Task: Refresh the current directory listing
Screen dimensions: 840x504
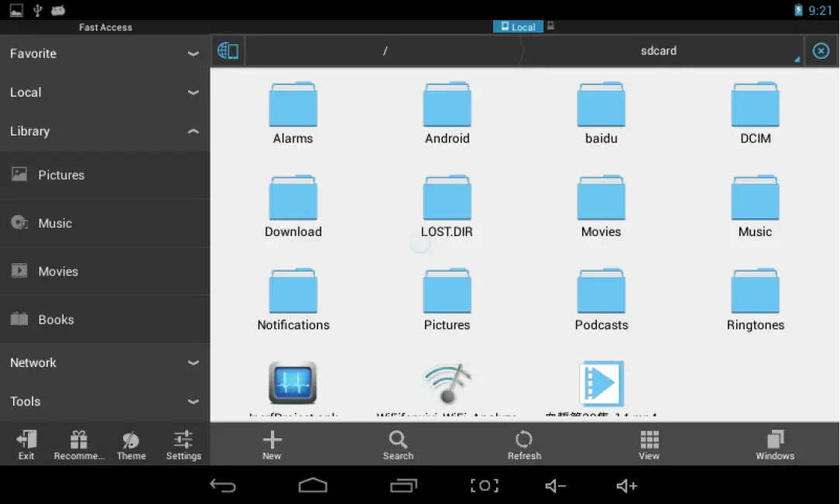Action: pyautogui.click(x=524, y=444)
